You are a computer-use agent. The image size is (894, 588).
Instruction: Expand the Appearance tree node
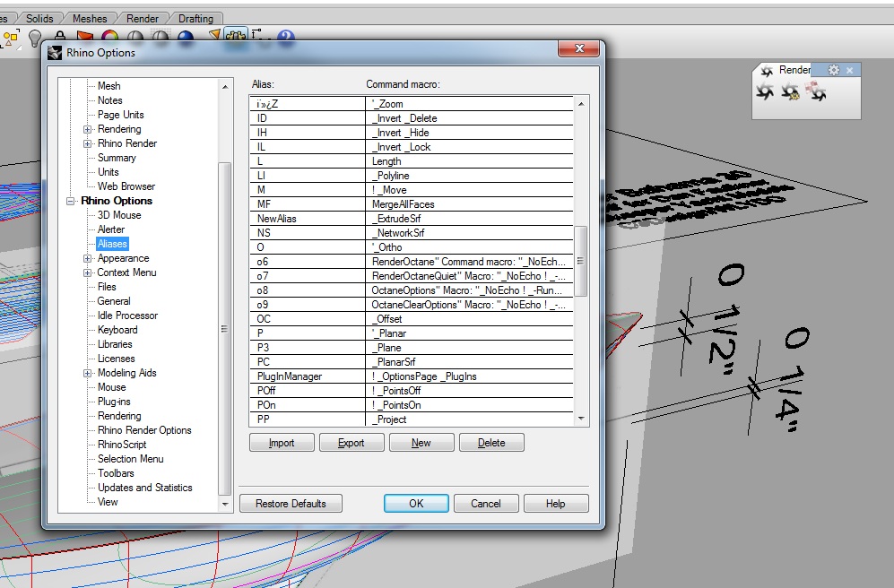point(87,259)
